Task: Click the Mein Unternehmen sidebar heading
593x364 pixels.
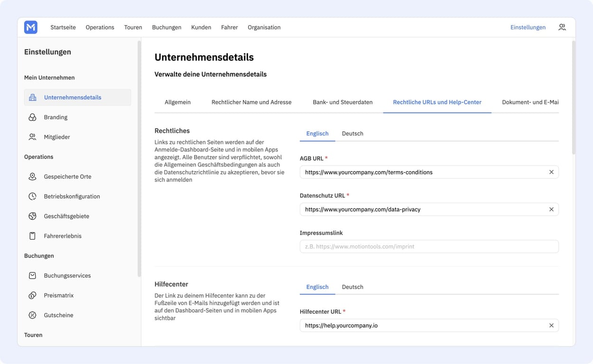Action: pos(49,78)
